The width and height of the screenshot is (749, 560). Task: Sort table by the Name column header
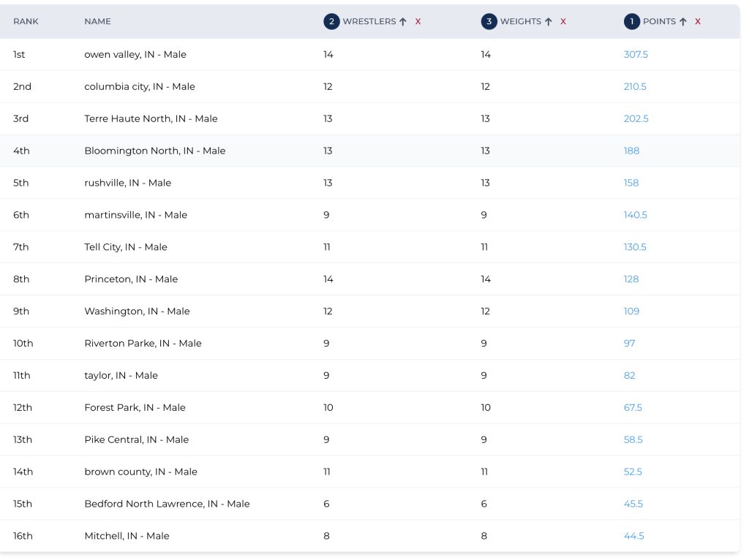tap(97, 22)
